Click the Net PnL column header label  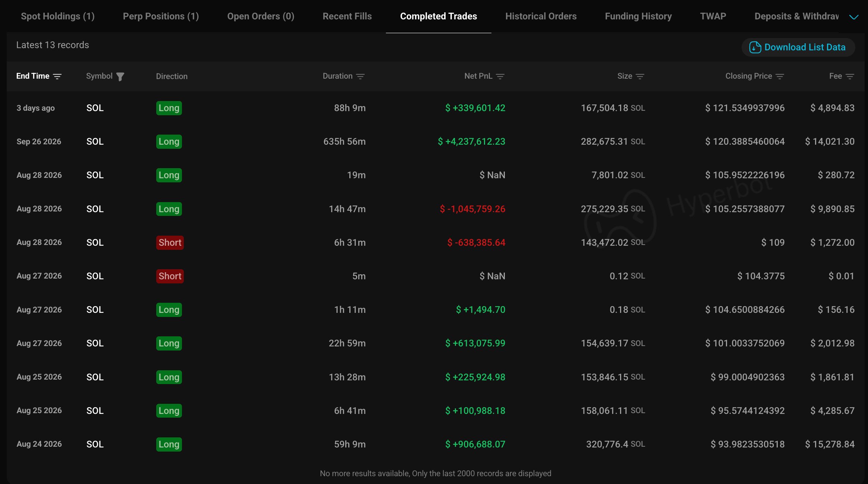click(478, 76)
